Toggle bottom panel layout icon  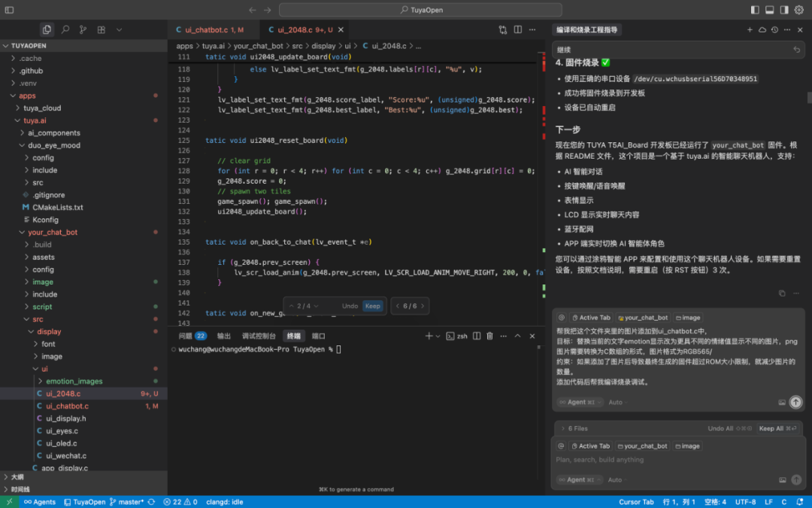pyautogui.click(x=770, y=10)
